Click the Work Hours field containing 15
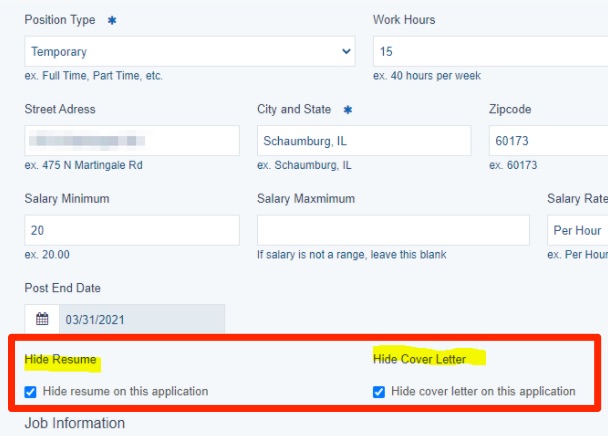The height and width of the screenshot is (436, 608). coord(490,51)
